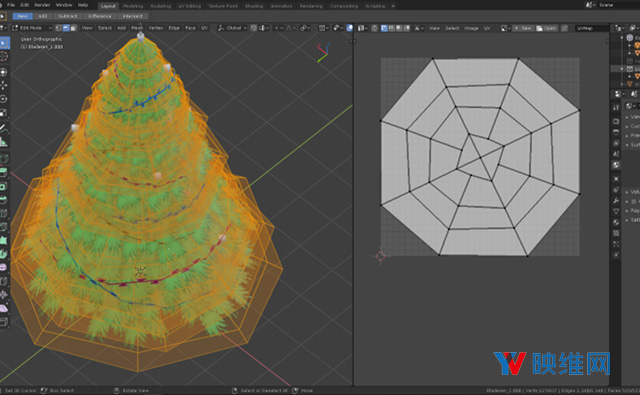Select the Cursor tool in left toolbar
640x395 pixels.
coord(4,56)
